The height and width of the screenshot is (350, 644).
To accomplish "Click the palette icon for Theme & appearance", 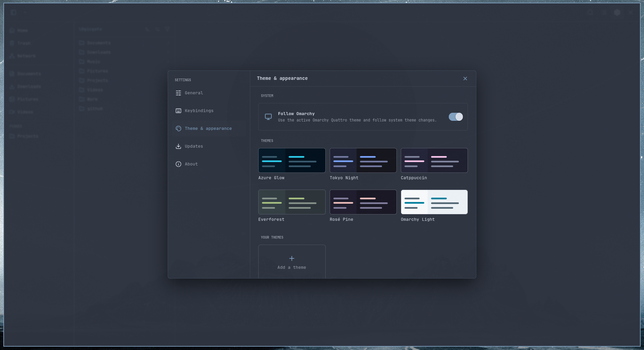I will click(x=178, y=129).
